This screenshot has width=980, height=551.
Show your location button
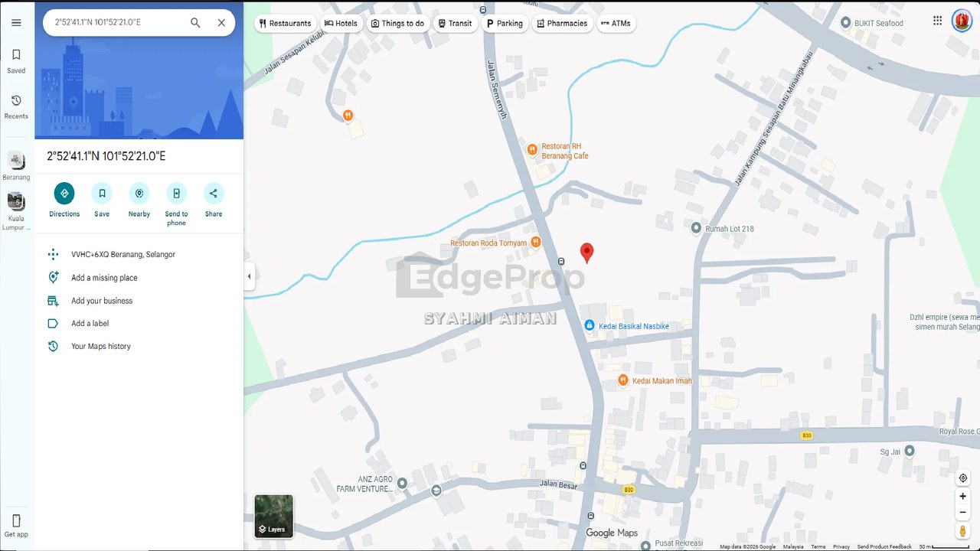click(x=963, y=478)
